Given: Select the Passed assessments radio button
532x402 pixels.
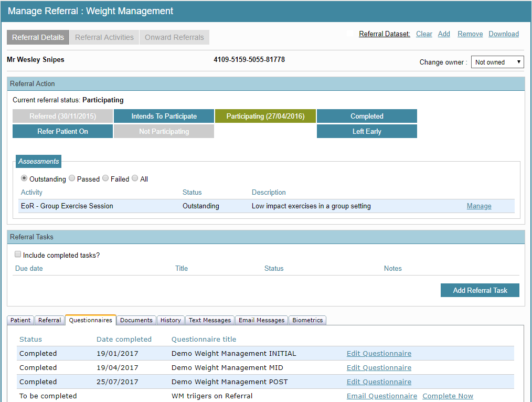Looking at the screenshot, I should click(x=72, y=178).
